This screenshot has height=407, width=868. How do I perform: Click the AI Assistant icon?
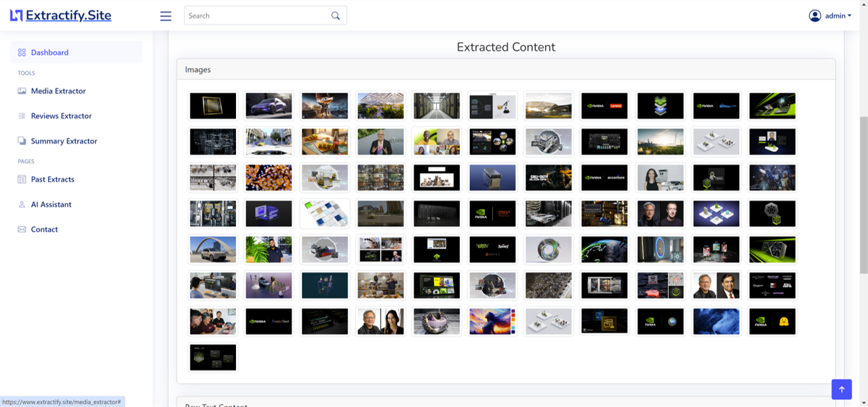click(x=21, y=204)
